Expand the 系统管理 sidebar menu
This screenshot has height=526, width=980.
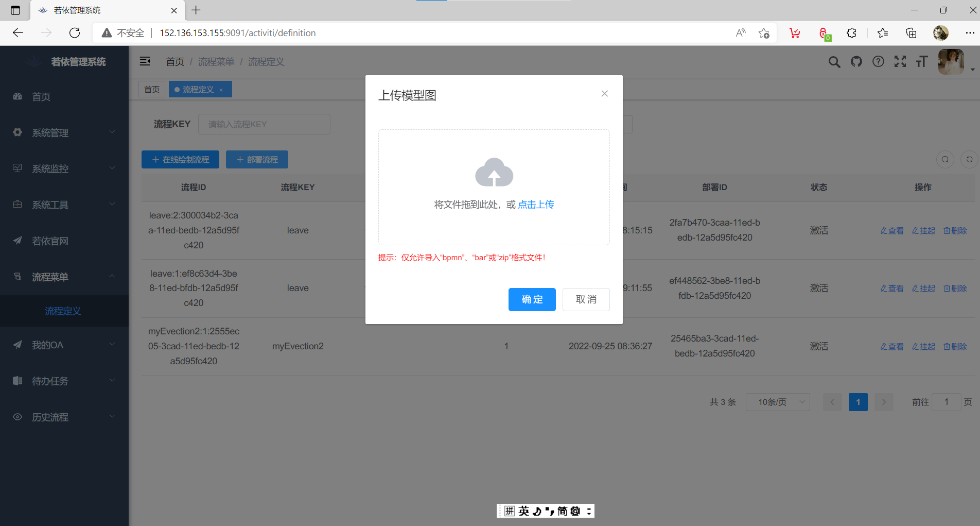tap(64, 133)
